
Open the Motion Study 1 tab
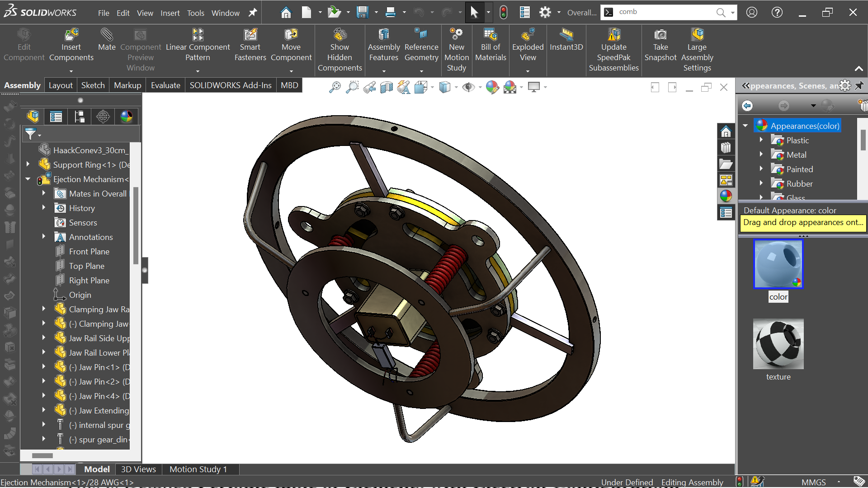(198, 469)
